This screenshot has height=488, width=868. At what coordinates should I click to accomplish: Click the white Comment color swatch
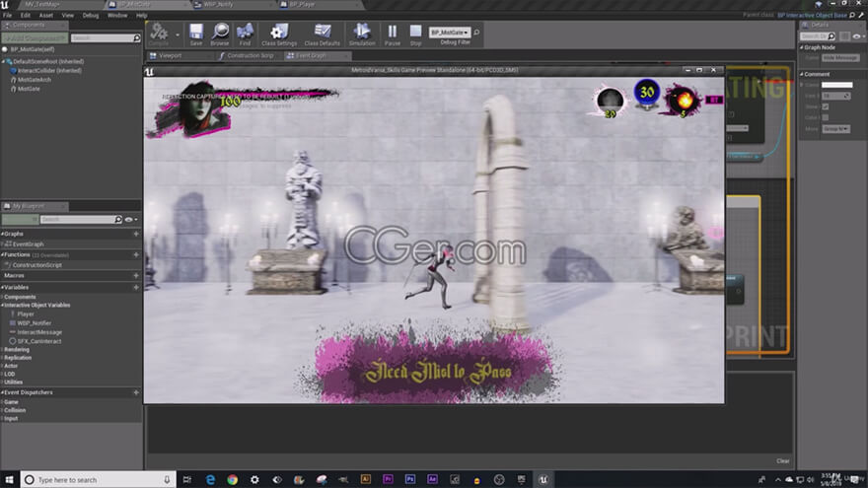[x=836, y=85]
